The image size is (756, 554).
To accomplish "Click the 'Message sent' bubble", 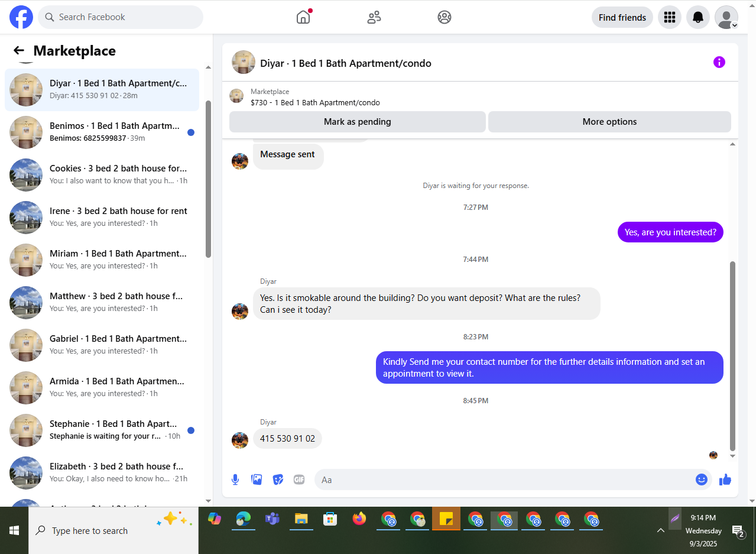I will coord(288,157).
